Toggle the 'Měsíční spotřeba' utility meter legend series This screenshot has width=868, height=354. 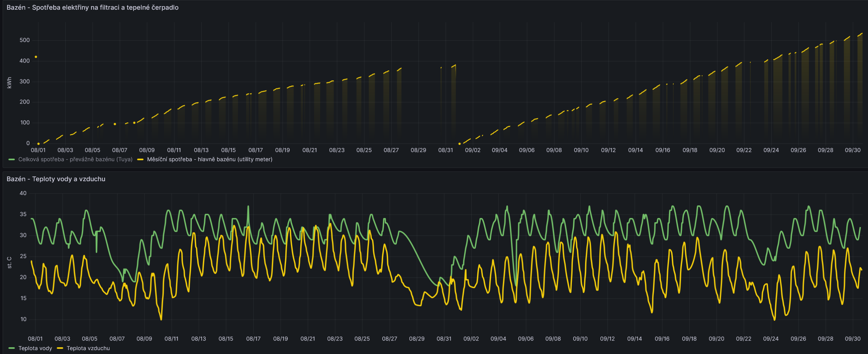(x=209, y=159)
